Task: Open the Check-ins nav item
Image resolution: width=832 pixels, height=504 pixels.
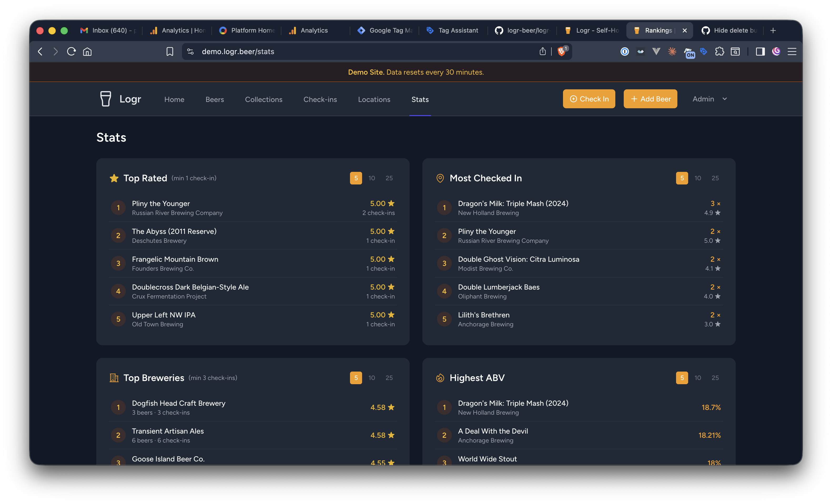Action: (x=320, y=100)
